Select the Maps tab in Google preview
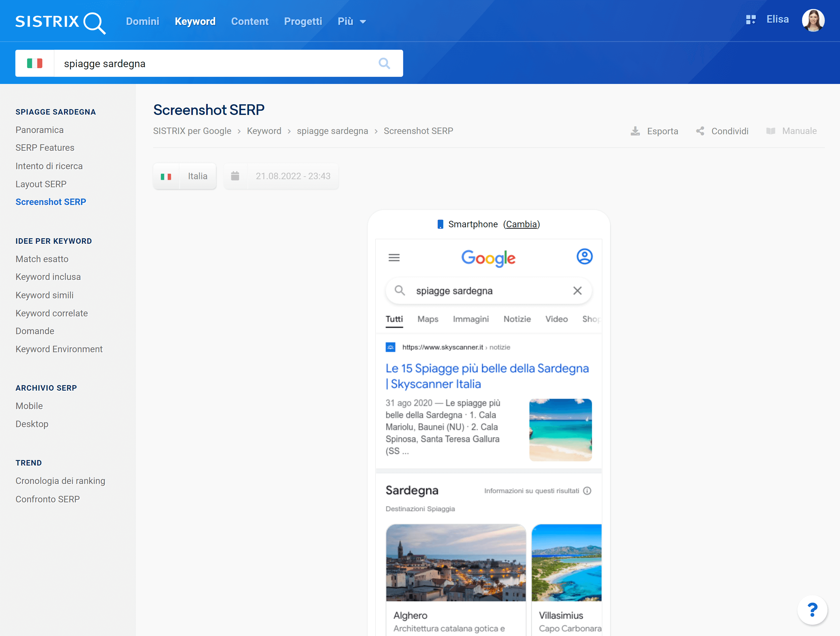 [x=428, y=319]
